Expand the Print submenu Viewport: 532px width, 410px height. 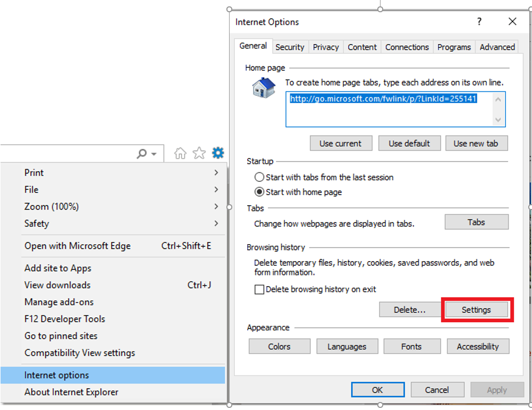216,173
